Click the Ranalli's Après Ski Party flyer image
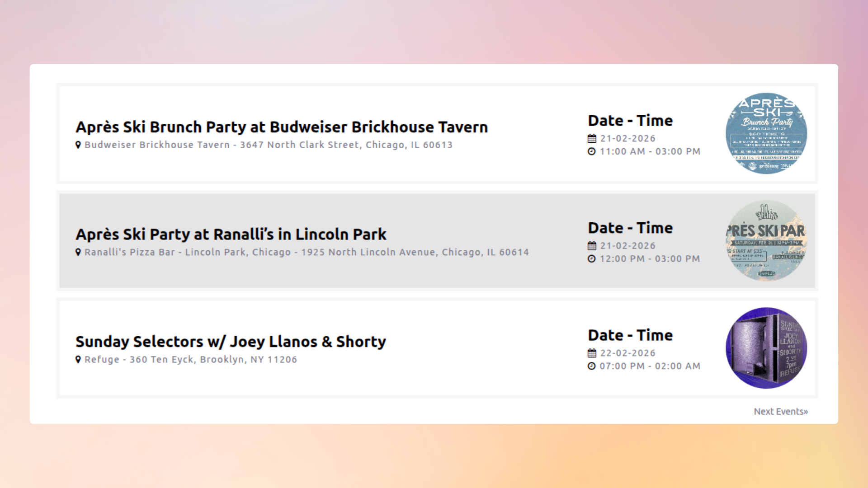Image resolution: width=868 pixels, height=488 pixels. tap(766, 241)
